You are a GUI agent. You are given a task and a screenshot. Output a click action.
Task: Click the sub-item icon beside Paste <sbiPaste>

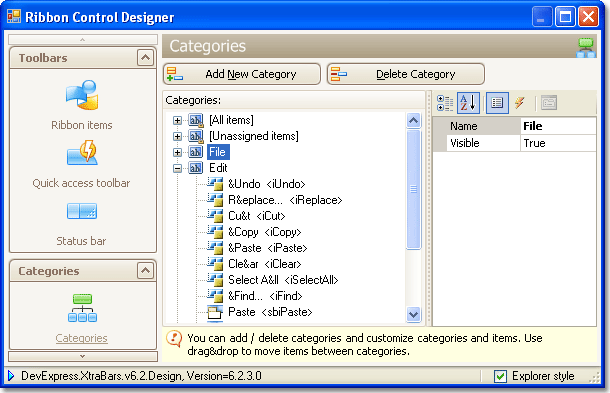tap(215, 312)
